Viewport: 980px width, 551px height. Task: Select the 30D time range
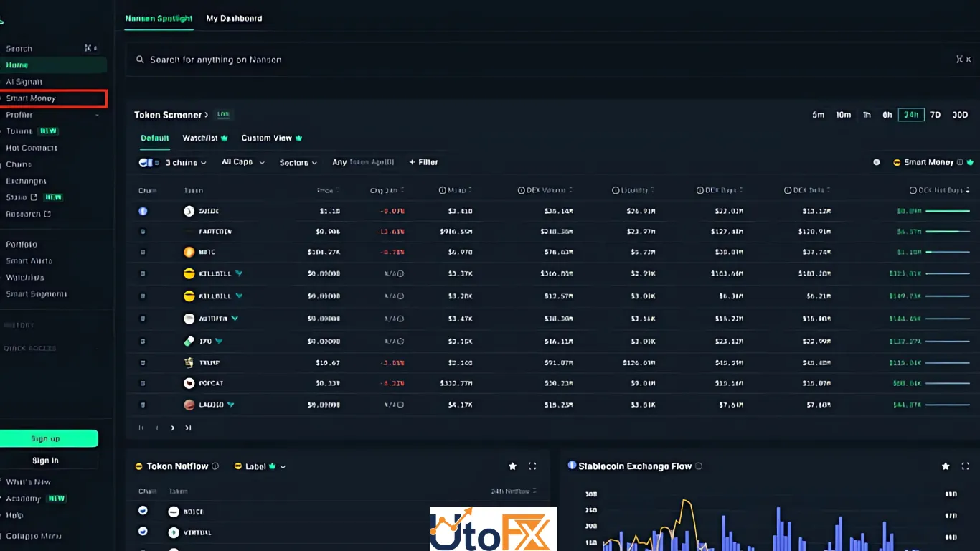tap(960, 115)
